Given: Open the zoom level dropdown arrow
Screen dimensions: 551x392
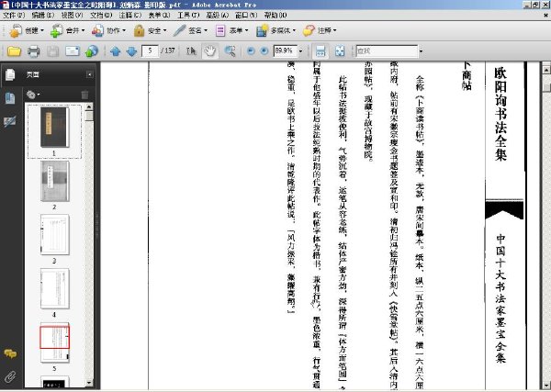Looking at the screenshot, I should [301, 51].
